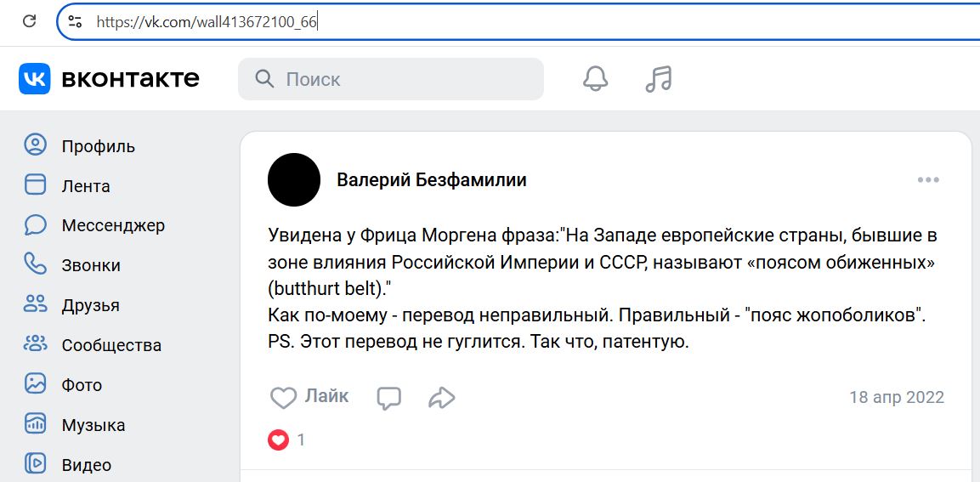Click the VK logo icon
Viewport: 980px width, 482px height.
pyautogui.click(x=34, y=79)
